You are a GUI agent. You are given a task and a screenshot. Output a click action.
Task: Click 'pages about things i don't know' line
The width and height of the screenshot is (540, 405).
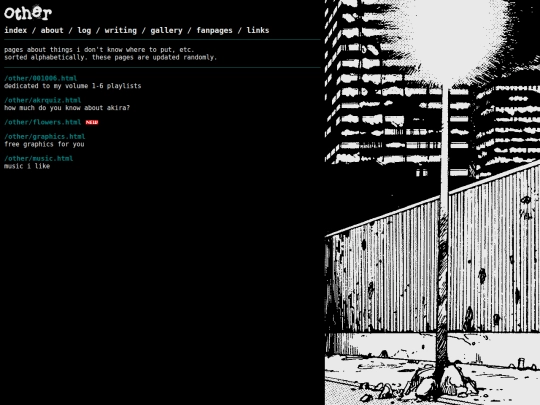(99, 50)
